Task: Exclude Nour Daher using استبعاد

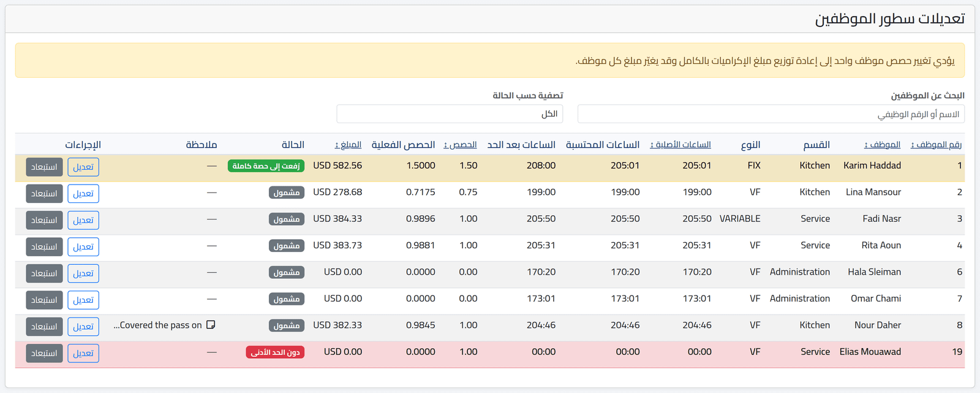Action: point(44,327)
